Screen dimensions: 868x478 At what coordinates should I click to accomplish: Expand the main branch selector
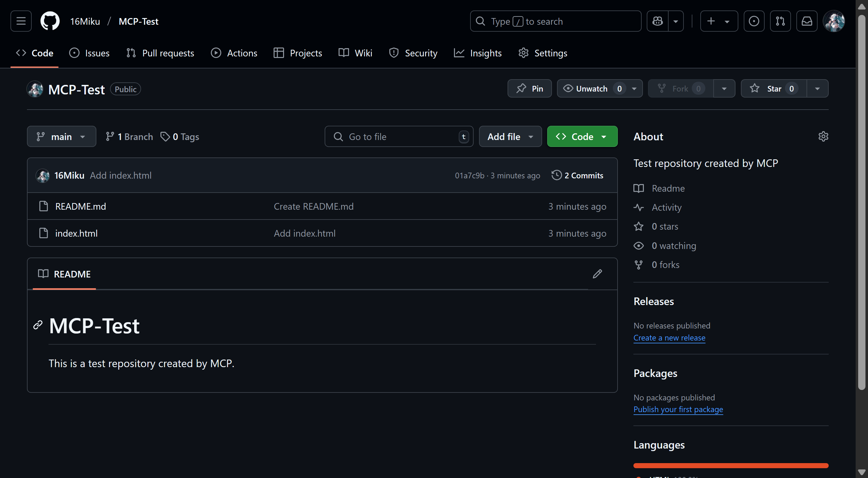pos(61,136)
